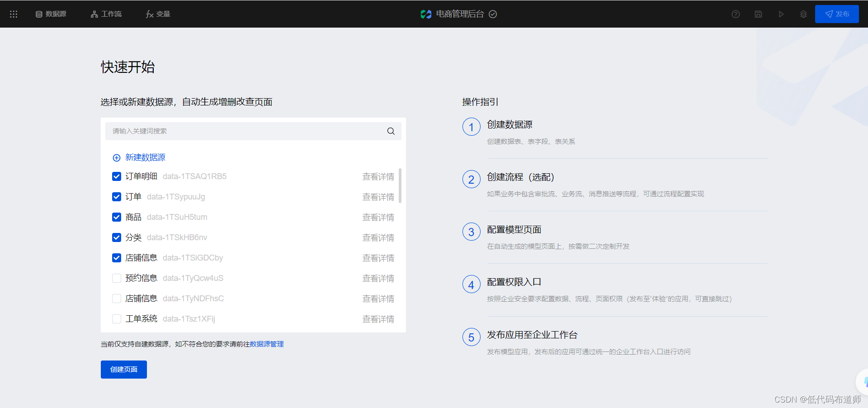Image resolution: width=868 pixels, height=408 pixels.
Task: View details of 订单 data-1TSypuuJg
Action: 378,197
